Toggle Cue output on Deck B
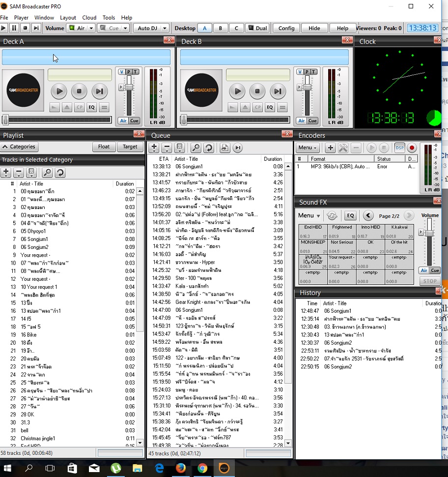This screenshot has width=448, height=477. click(312, 121)
